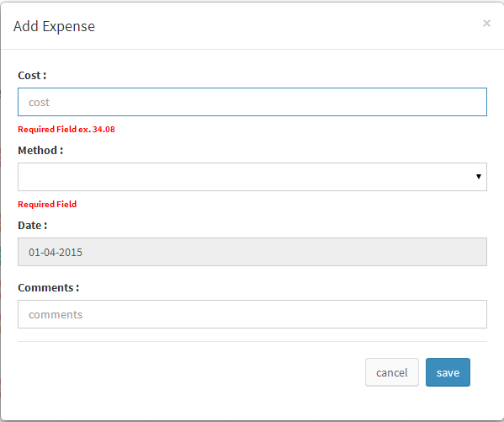Focus the cost input field

252,102
